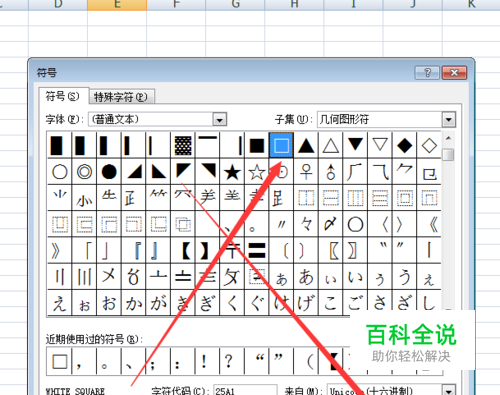
Task: Select recent semicolon symbol
Action: click(x=158, y=361)
